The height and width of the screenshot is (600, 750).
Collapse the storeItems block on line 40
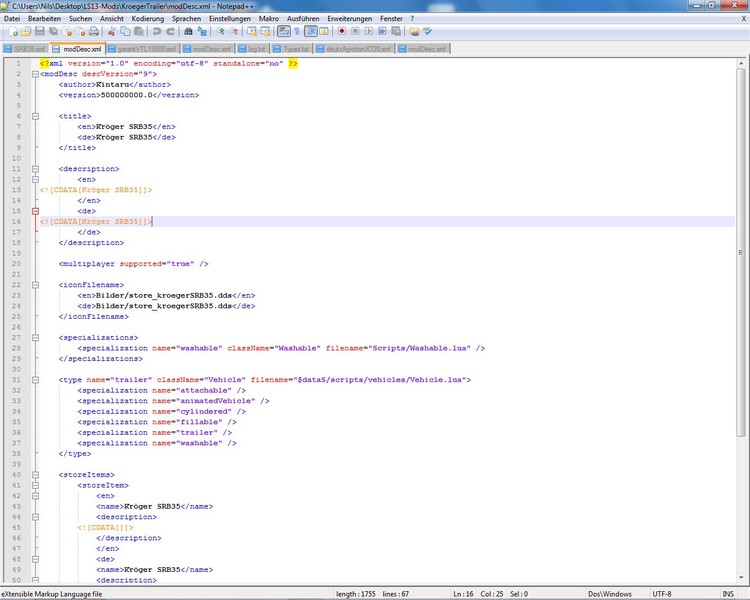coord(35,475)
